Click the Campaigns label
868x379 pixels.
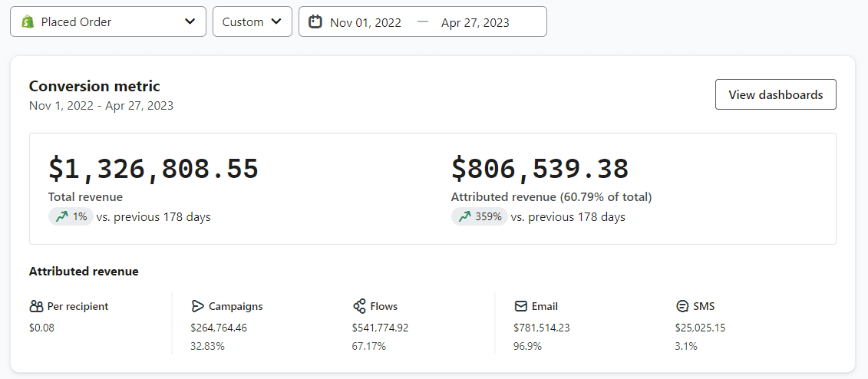236,306
